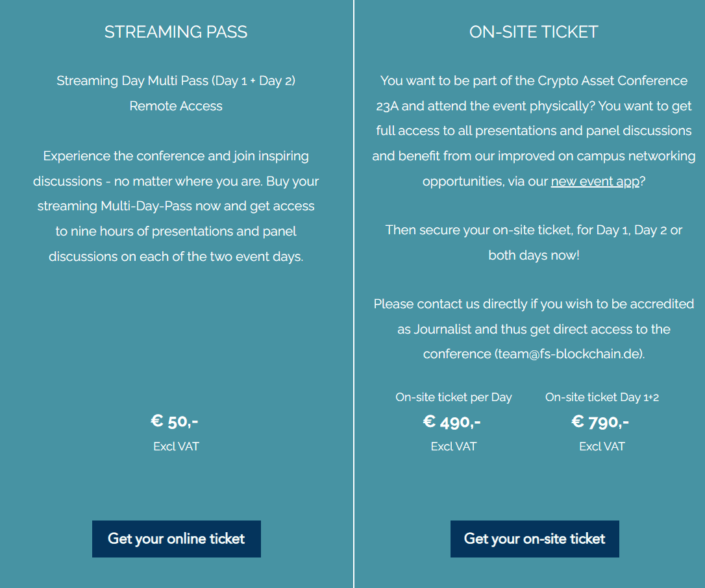Click Excl VAT under the € 50,- price
Screen dimensions: 705x588
176,447
